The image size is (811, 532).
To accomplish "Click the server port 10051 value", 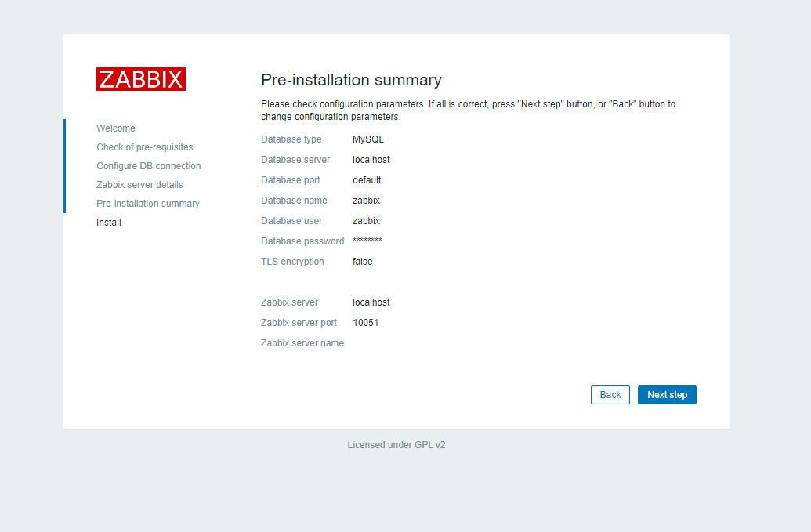I will click(366, 323).
